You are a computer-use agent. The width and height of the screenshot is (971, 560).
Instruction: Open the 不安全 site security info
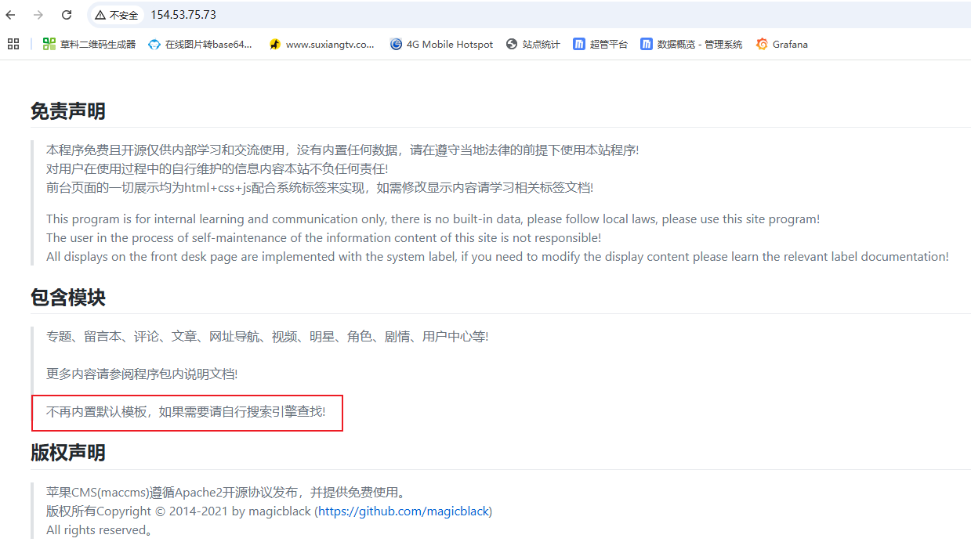pos(116,15)
